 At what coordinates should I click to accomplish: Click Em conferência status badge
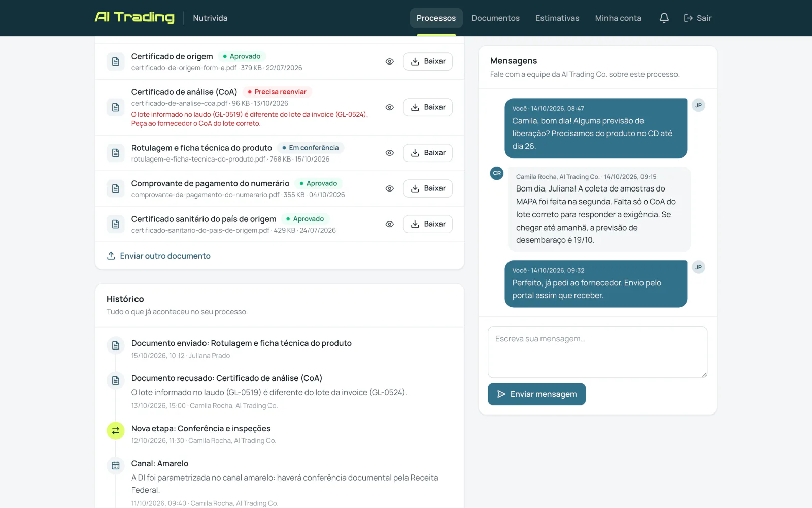pyautogui.click(x=311, y=148)
